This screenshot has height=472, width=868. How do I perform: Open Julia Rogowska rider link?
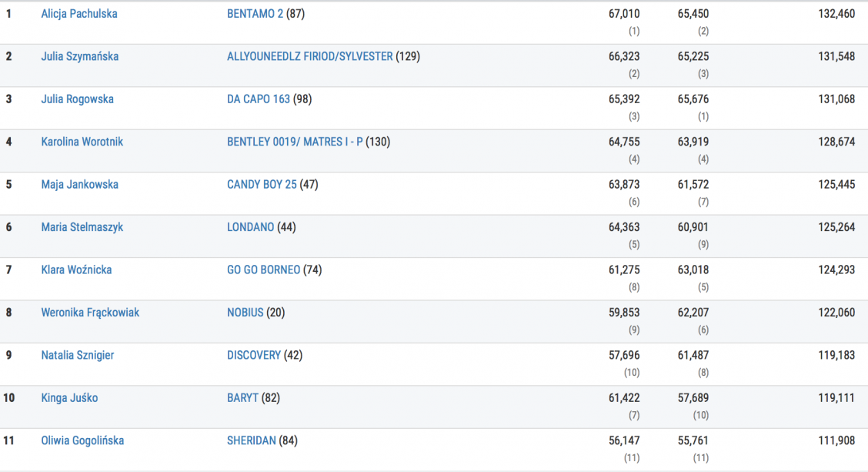pyautogui.click(x=77, y=99)
